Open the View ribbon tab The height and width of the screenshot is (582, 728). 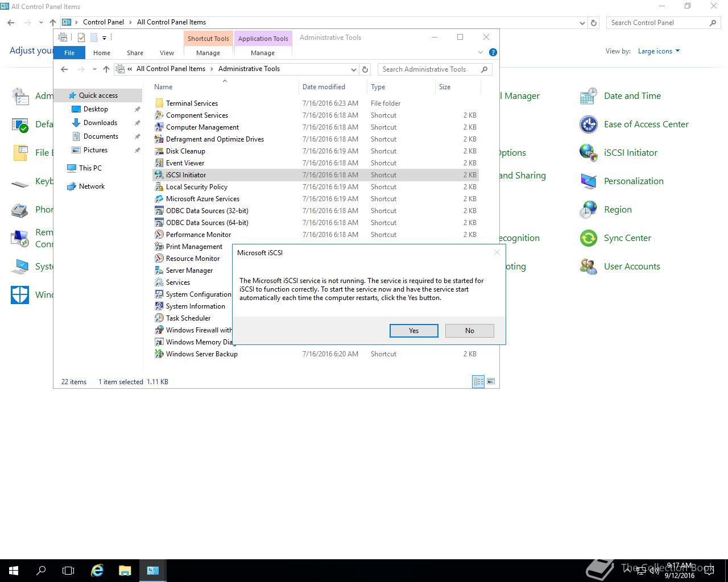coord(167,53)
